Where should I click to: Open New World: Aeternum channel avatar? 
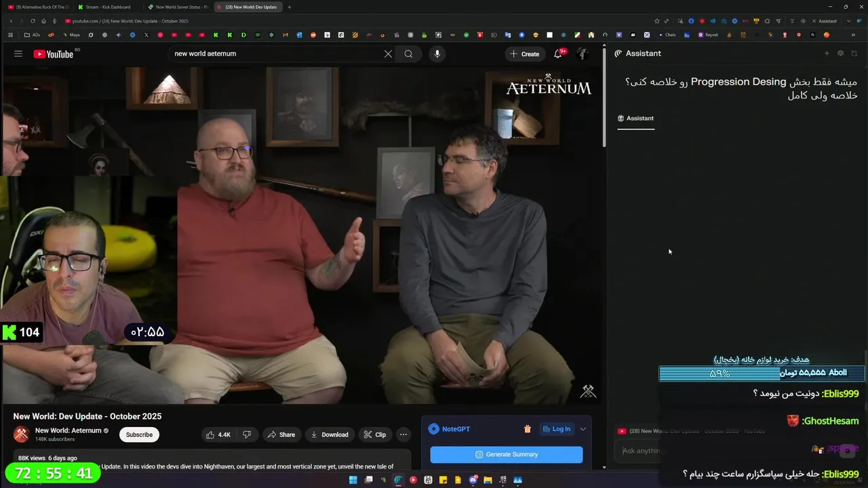click(x=21, y=434)
